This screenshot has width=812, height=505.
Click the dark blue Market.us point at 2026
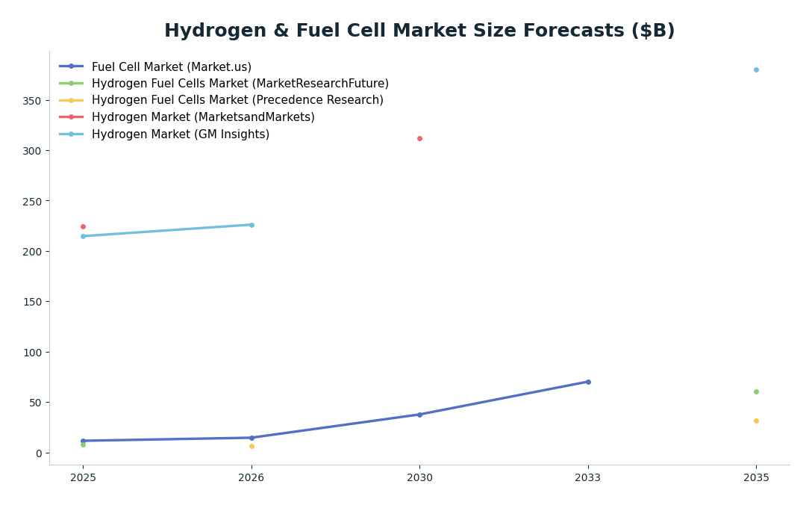252,438
